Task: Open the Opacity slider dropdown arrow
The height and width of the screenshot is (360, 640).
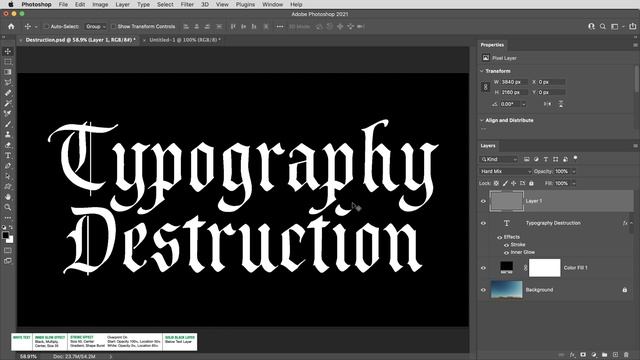Action: 573,171
